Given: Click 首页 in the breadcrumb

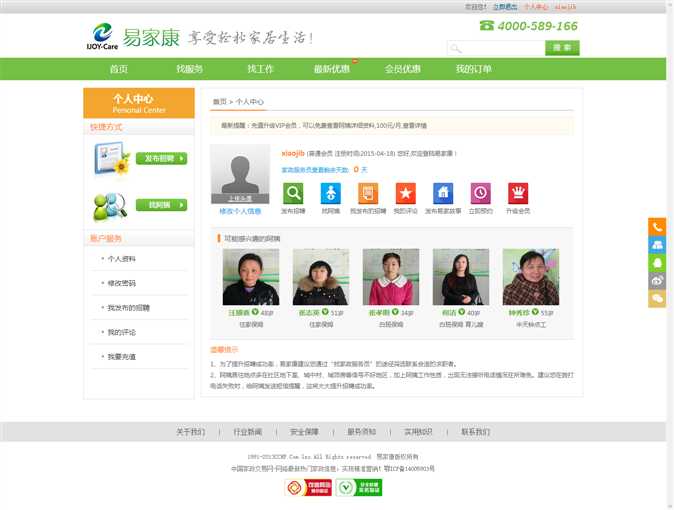Looking at the screenshot, I should pyautogui.click(x=219, y=101).
